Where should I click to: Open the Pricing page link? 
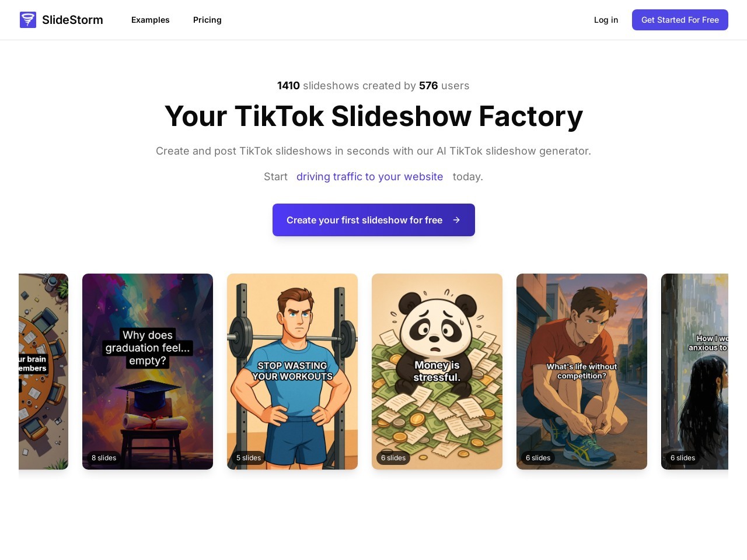(x=207, y=20)
